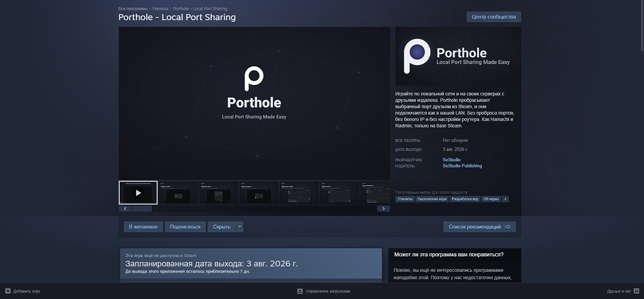644x299 pixels.
Task: Click the release date 3 авг. 2026 г. in details
Action: pos(455,149)
